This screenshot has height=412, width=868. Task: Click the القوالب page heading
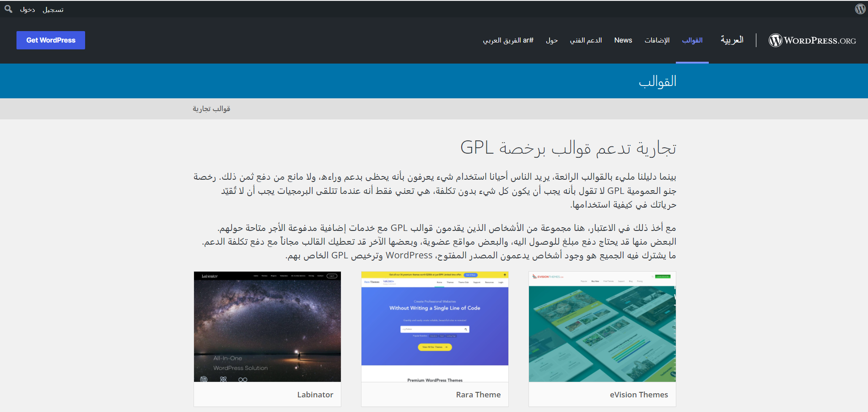click(x=658, y=81)
